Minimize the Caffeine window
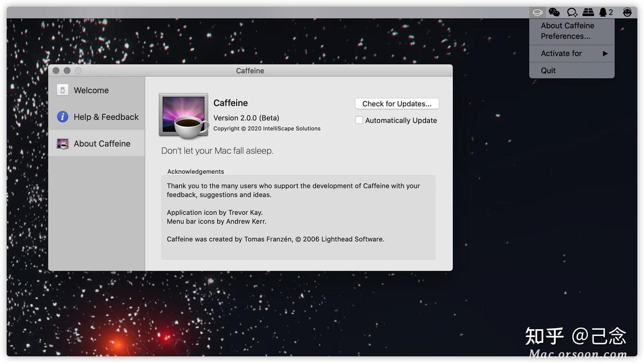This screenshot has height=363, width=644. point(67,71)
